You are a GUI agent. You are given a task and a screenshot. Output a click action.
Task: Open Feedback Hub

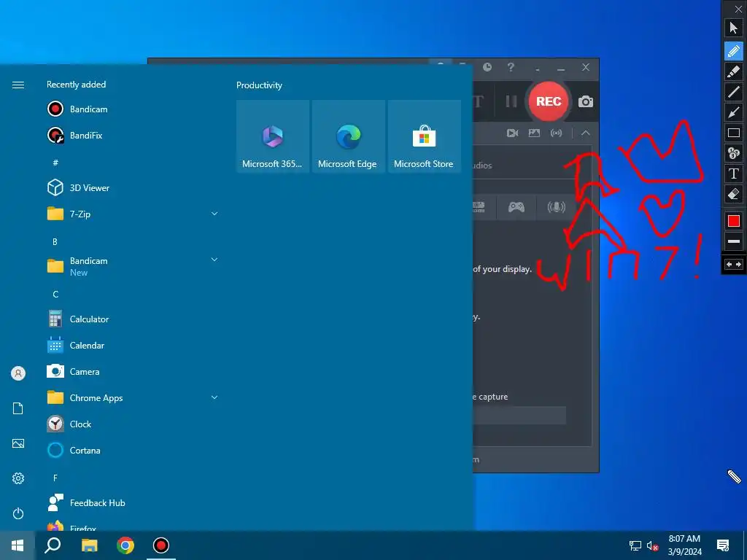coord(133,503)
